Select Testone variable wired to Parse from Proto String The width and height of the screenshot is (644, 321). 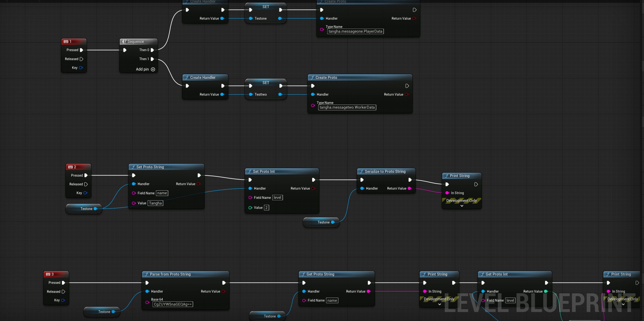[102, 312]
